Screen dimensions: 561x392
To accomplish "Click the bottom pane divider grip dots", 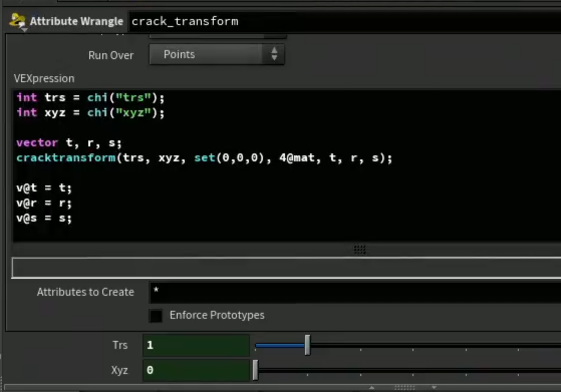I will [404, 387].
